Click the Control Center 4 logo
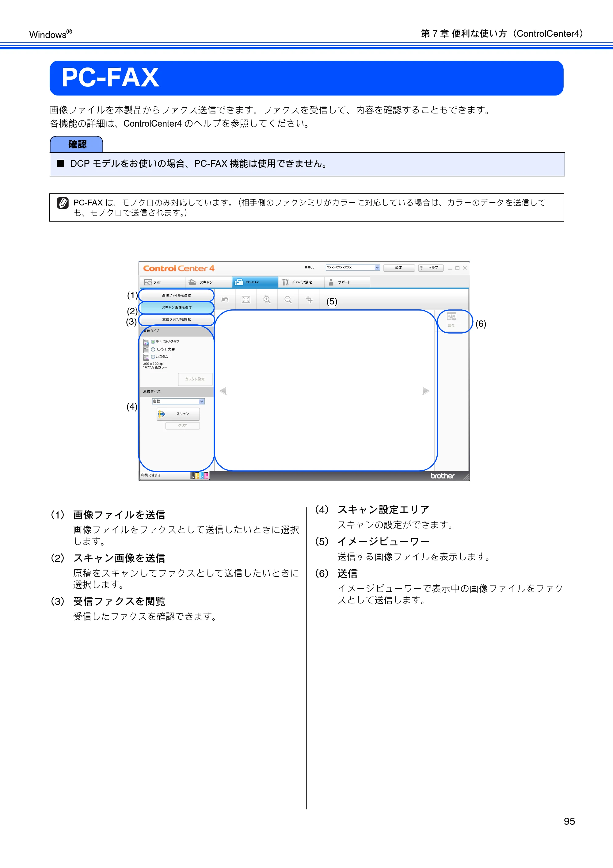Viewport: 613px width, 868px height. [179, 268]
